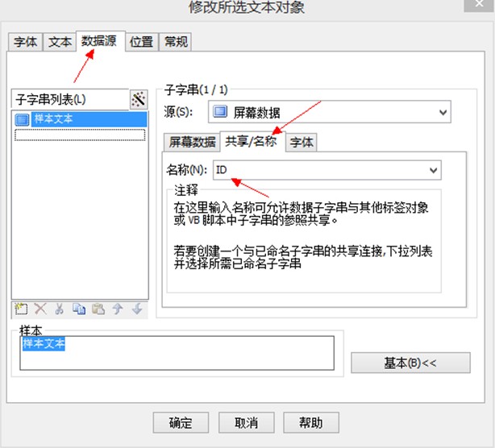
Task: Switch to the 屏幕数据 sub-tab
Action: [192, 143]
